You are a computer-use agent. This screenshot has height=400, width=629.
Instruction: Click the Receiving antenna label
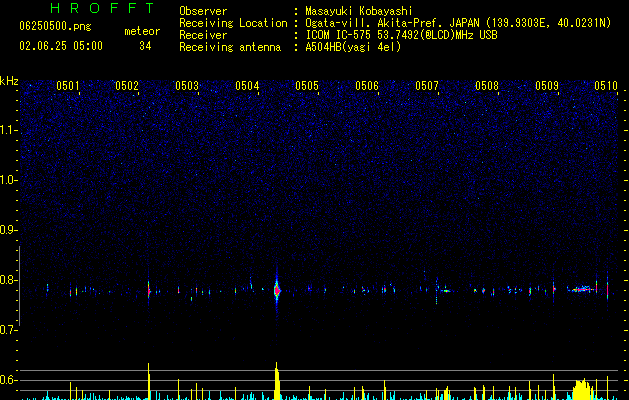tap(230, 47)
